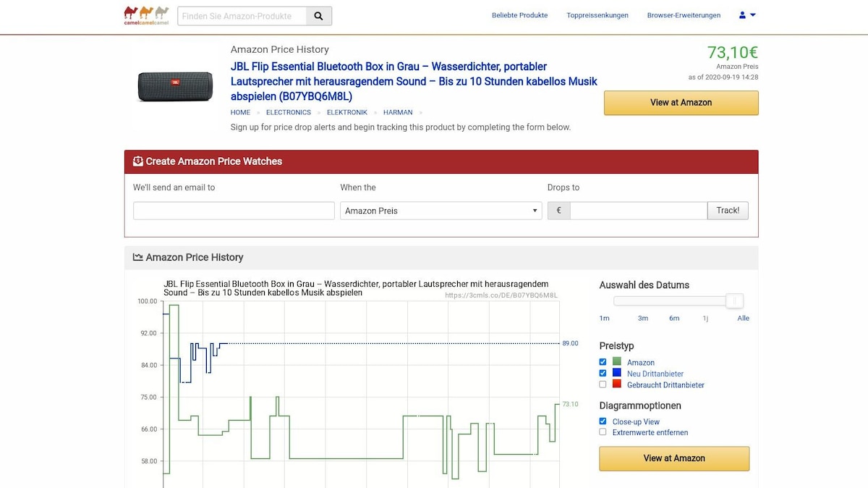Viewport: 868px width, 488px height.
Task: Click the blue Neu Drittanbieter swatch
Action: tap(617, 373)
